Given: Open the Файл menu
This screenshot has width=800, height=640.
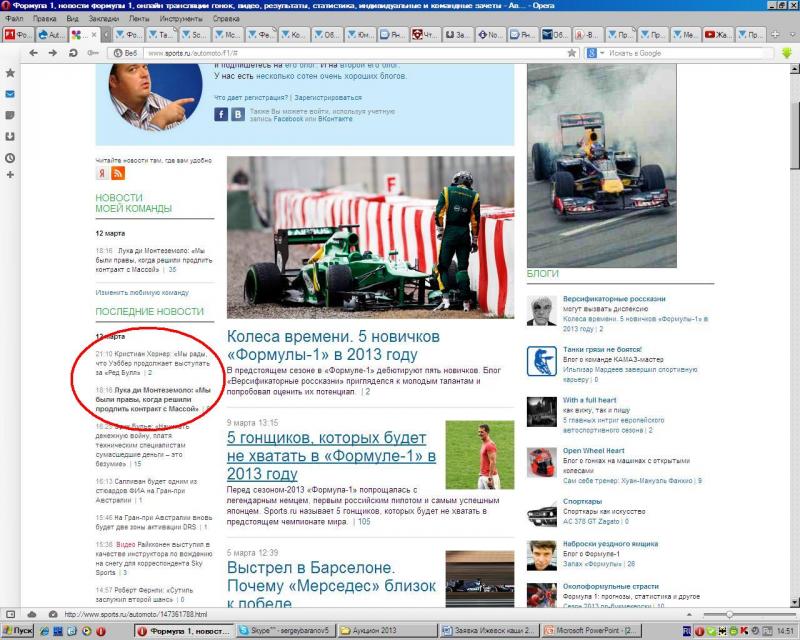Looking at the screenshot, I should point(14,18).
